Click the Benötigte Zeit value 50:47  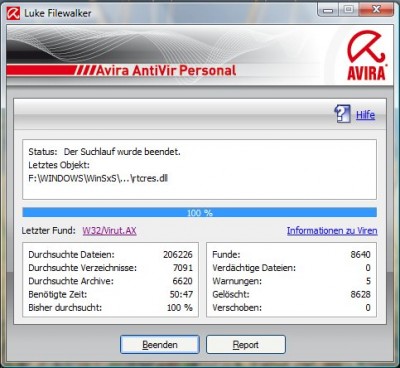click(x=181, y=294)
